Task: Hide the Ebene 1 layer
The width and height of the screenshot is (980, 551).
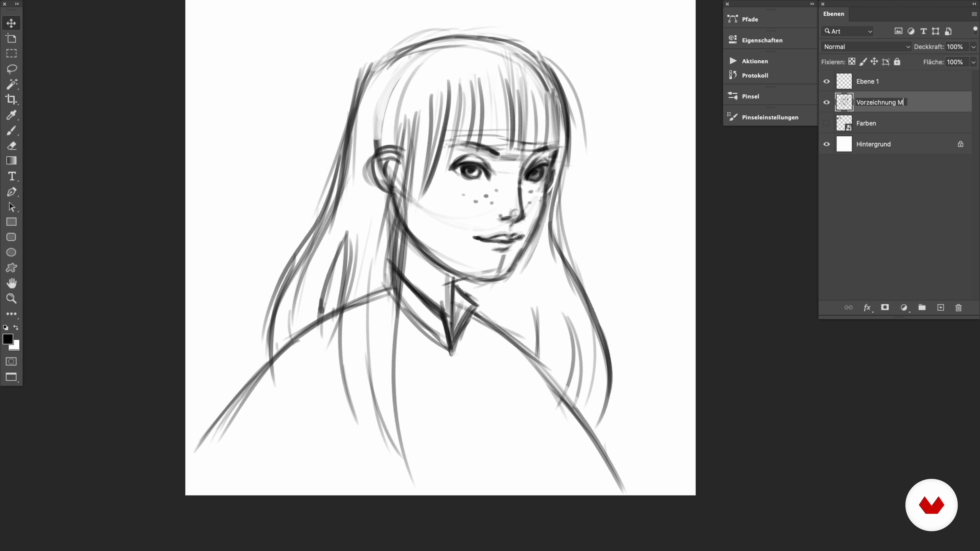Action: click(826, 81)
